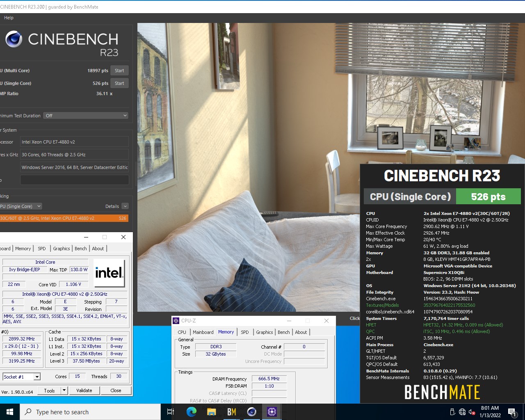Click the Validate button in CPU-Z
Image resolution: width=525 pixels, height=420 pixels.
(x=84, y=390)
